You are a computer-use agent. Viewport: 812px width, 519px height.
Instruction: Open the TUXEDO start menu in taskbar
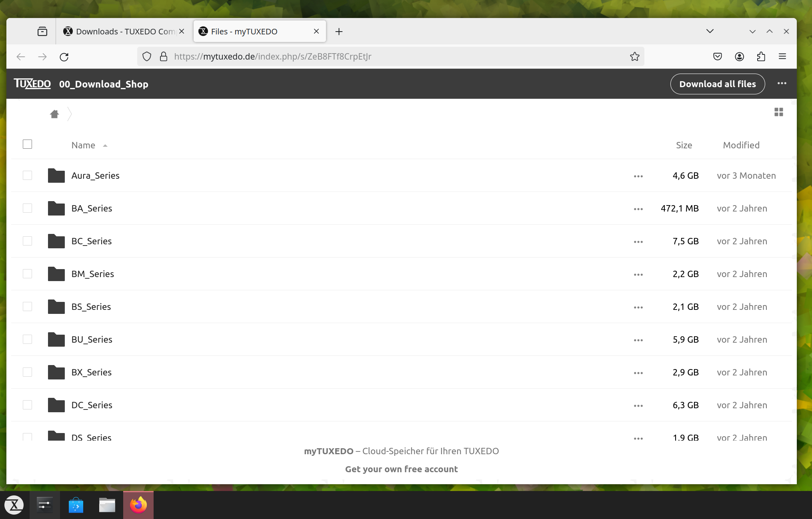[x=14, y=505]
